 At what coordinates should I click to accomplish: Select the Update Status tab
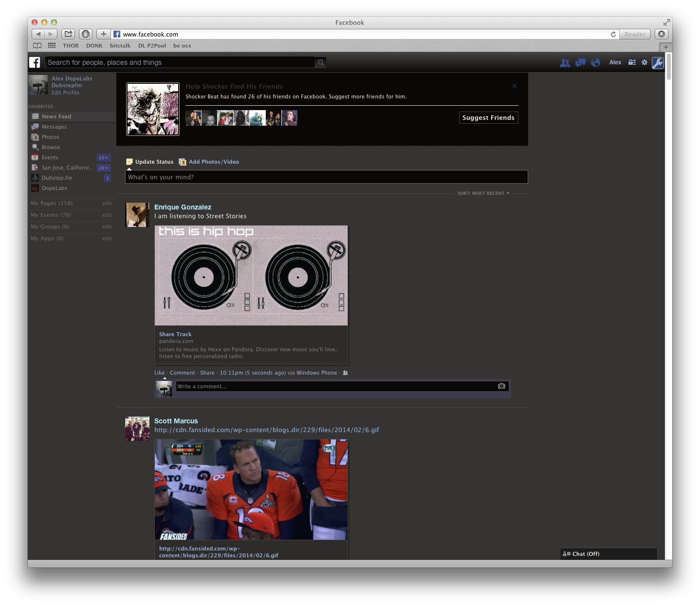[149, 162]
